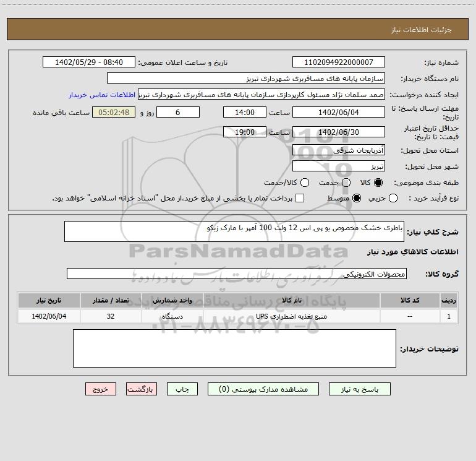Open مشاهده مدارک پیوستی (0) button
Screen dimensions: 476x461
tap(263, 389)
